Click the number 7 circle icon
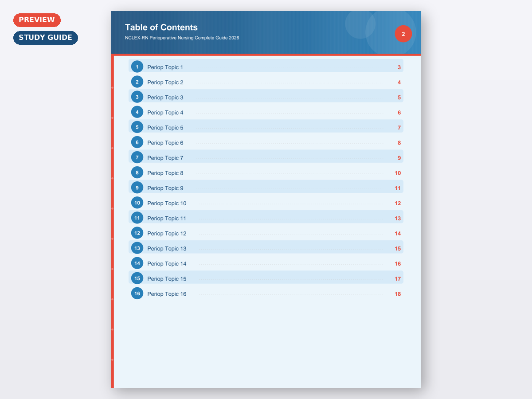The image size is (532, 399). point(137,157)
